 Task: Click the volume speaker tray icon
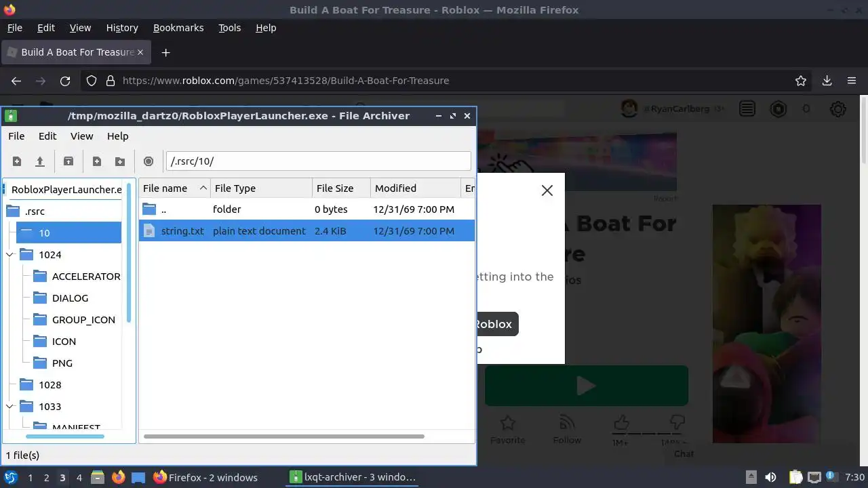tap(770, 478)
